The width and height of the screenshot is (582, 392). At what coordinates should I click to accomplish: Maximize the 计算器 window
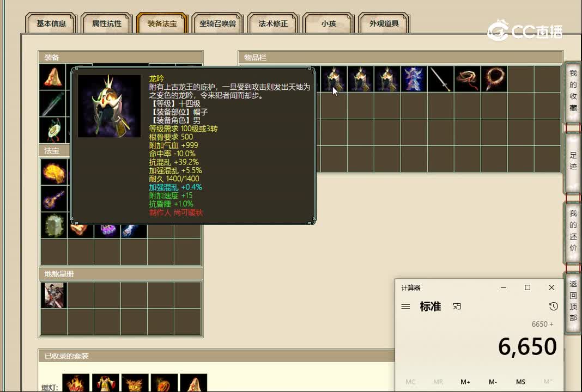coord(528,287)
